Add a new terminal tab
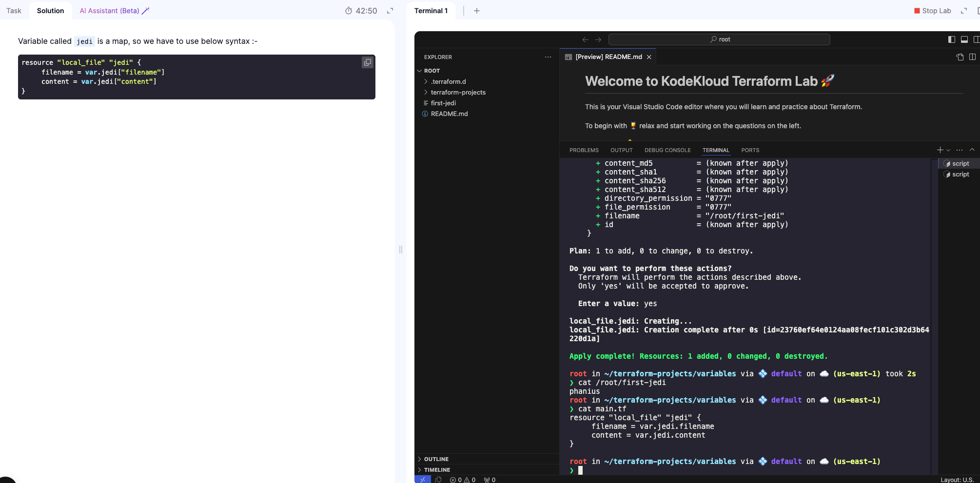The height and width of the screenshot is (483, 980). tap(477, 11)
